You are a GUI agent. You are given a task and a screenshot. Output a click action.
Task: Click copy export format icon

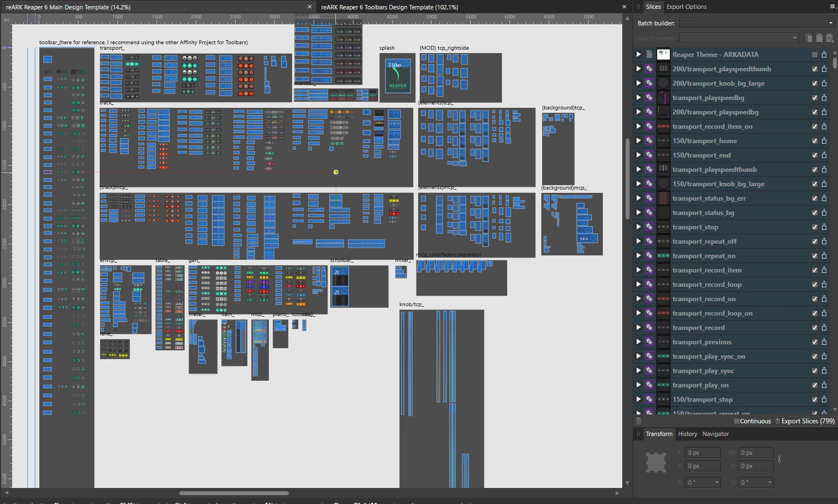pyautogui.click(x=809, y=38)
